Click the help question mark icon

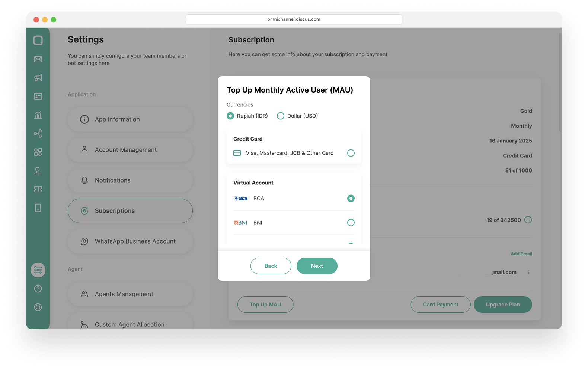[x=38, y=289]
